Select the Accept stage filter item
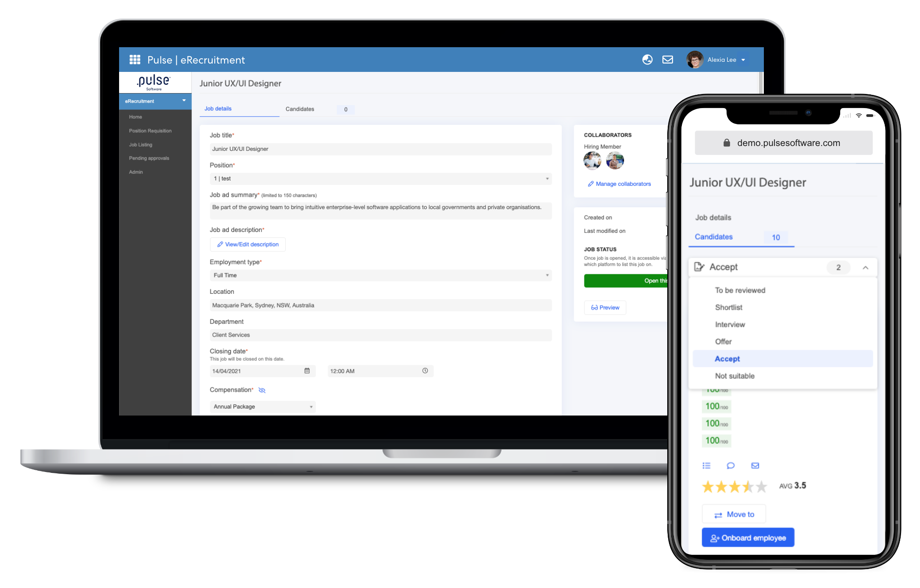 (x=727, y=359)
